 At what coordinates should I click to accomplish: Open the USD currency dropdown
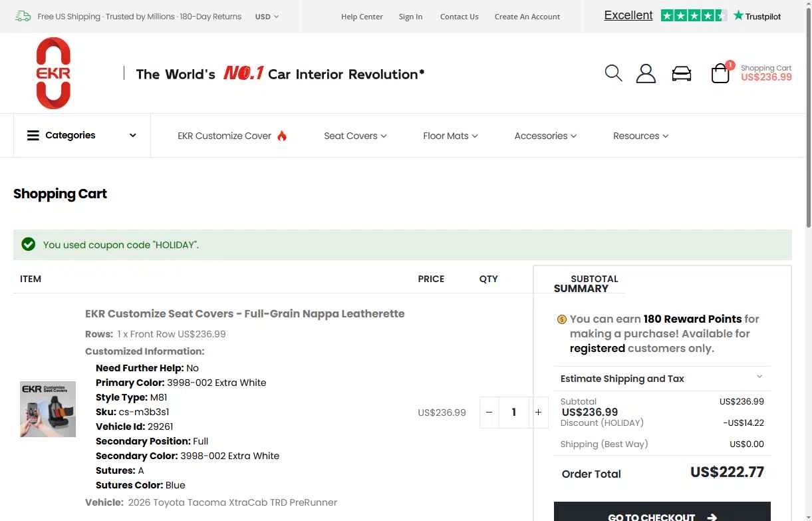pyautogui.click(x=267, y=17)
